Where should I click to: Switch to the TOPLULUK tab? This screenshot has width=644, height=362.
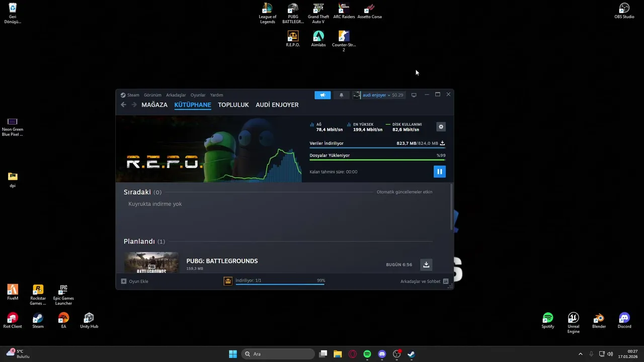tap(233, 105)
